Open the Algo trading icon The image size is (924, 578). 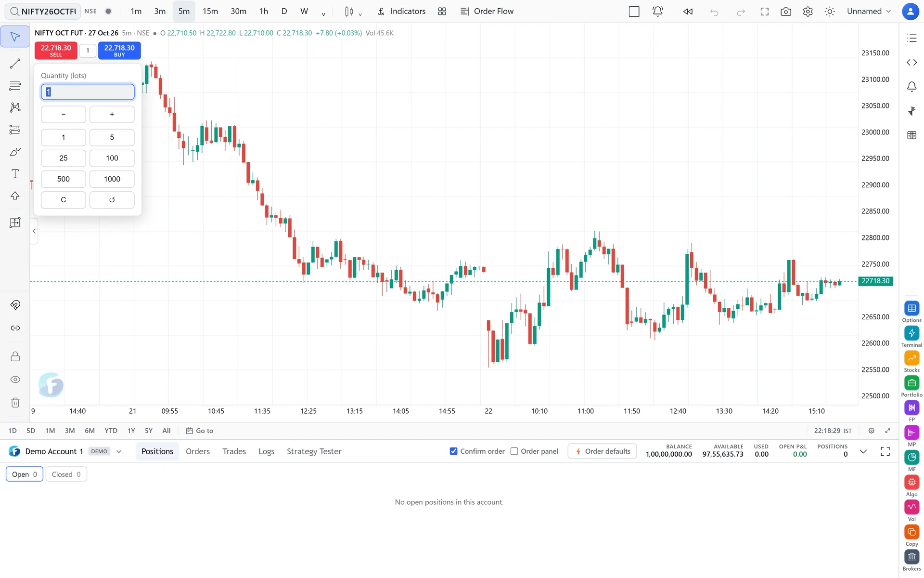pyautogui.click(x=911, y=482)
